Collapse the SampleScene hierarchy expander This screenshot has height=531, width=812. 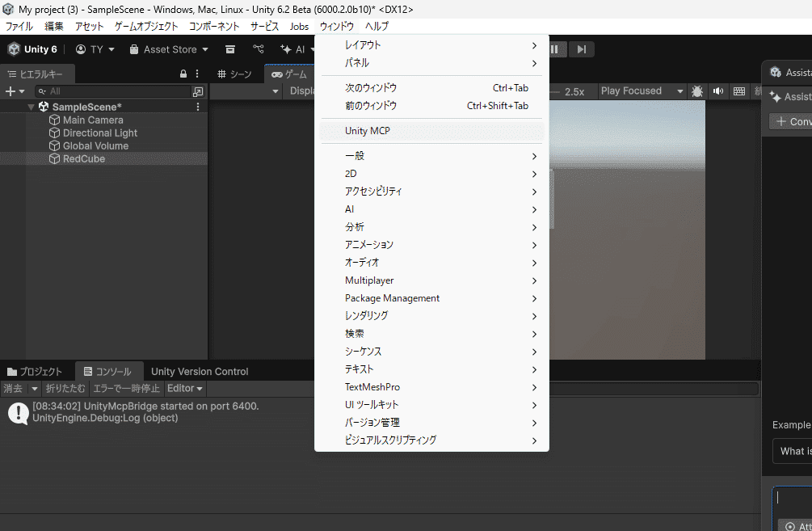coord(30,106)
